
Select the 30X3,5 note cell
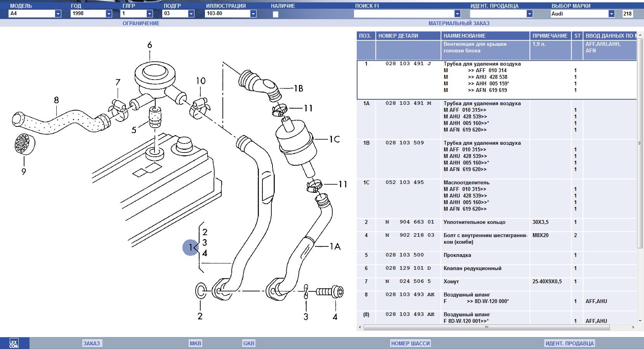click(x=540, y=222)
